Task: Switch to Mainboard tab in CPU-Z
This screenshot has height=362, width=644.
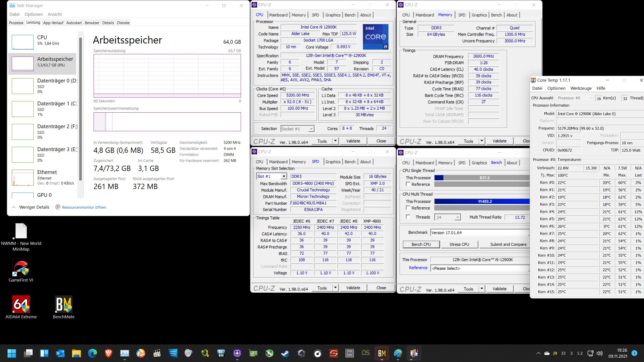Action: pyautogui.click(x=278, y=15)
